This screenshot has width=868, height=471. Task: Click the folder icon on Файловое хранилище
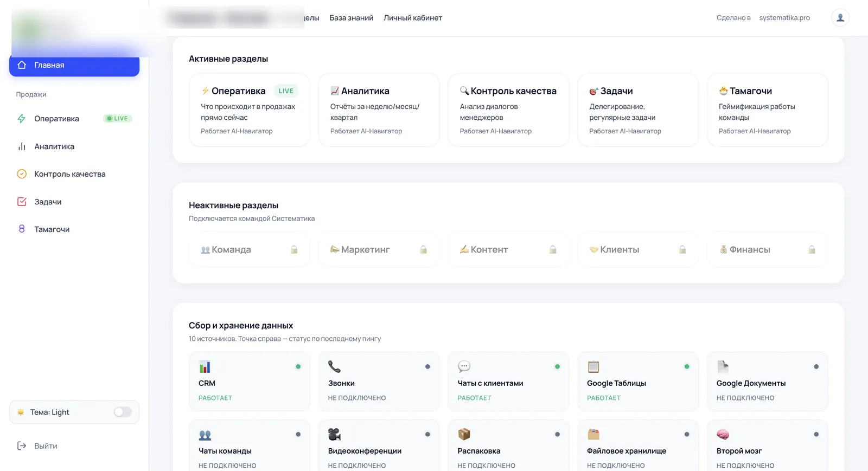[593, 435]
